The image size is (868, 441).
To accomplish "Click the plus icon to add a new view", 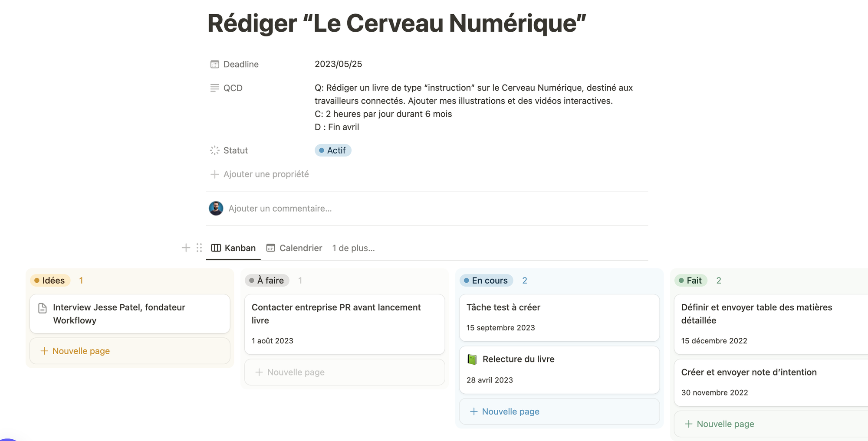I will (x=186, y=248).
